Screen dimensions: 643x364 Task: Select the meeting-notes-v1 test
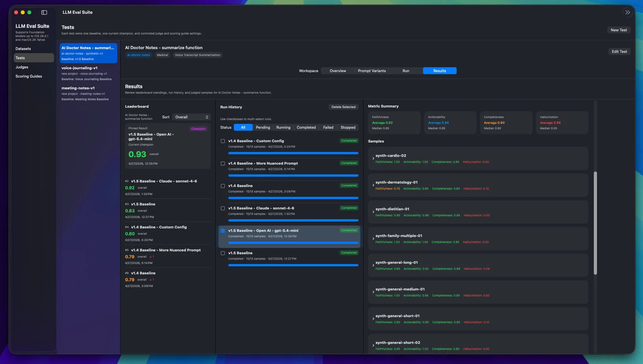pyautogui.click(x=88, y=93)
